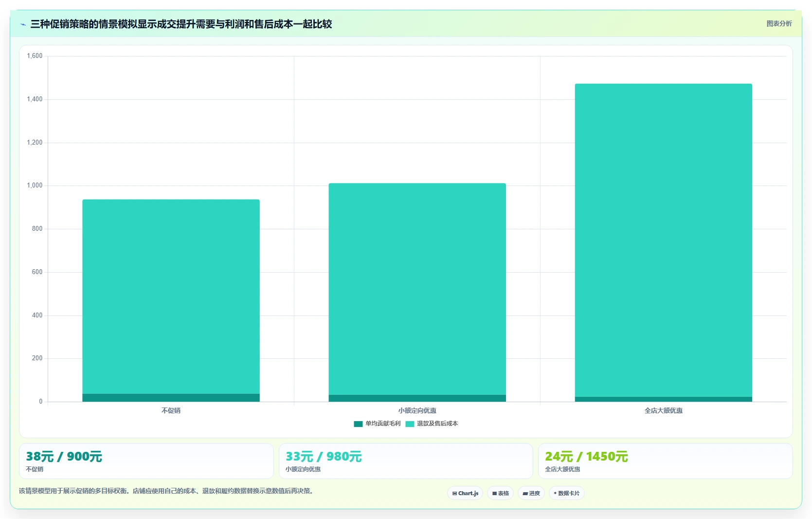812x519 pixels.
Task: Click the 图表分析 label in the header
Action: pyautogui.click(x=779, y=23)
